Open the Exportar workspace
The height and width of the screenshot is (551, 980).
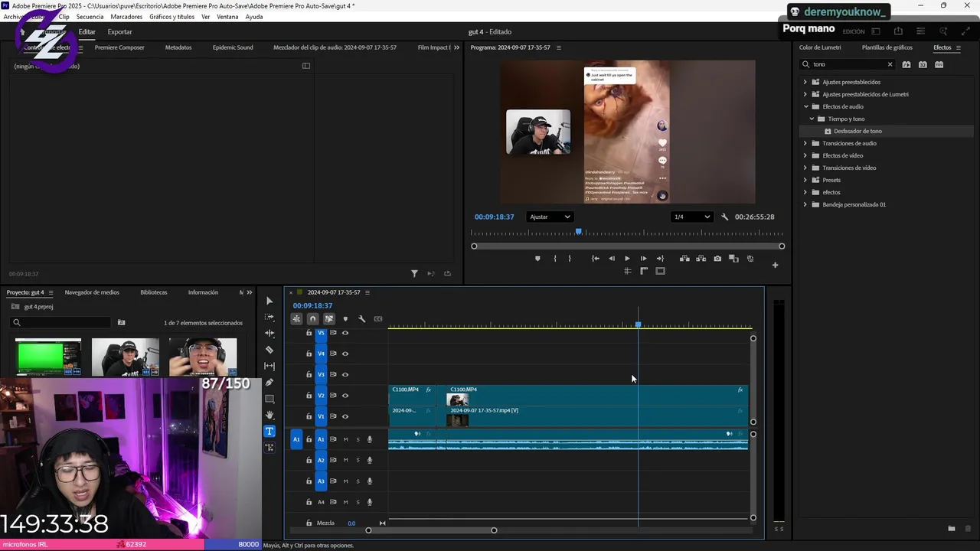pyautogui.click(x=119, y=32)
